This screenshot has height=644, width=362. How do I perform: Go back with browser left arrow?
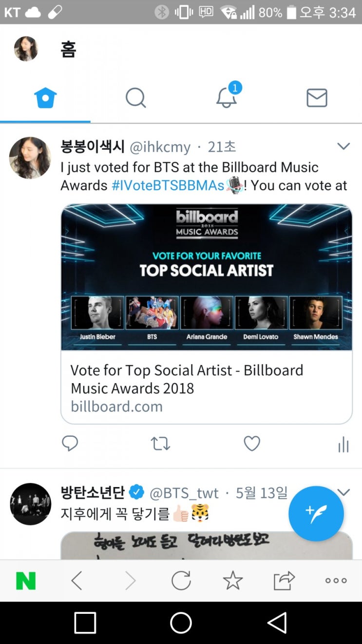(76, 581)
